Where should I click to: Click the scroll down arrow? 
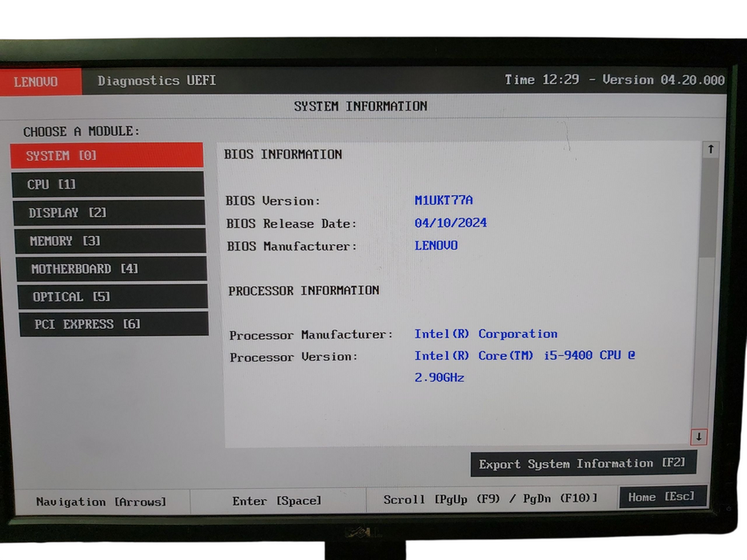click(699, 437)
